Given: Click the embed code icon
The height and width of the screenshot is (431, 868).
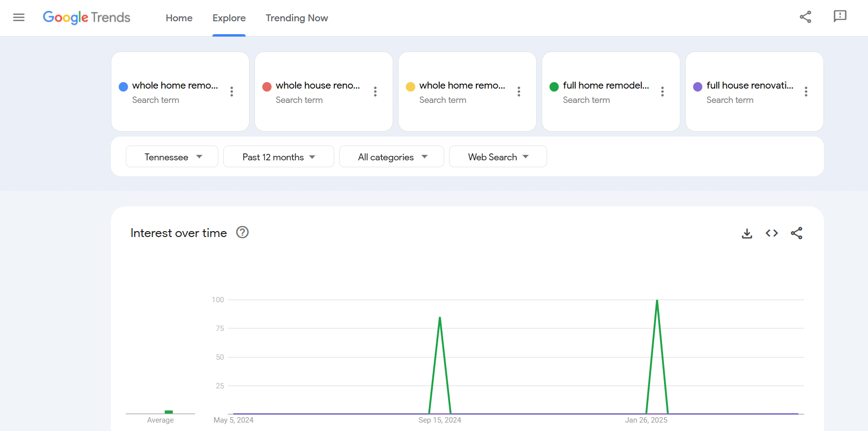Looking at the screenshot, I should pos(771,233).
